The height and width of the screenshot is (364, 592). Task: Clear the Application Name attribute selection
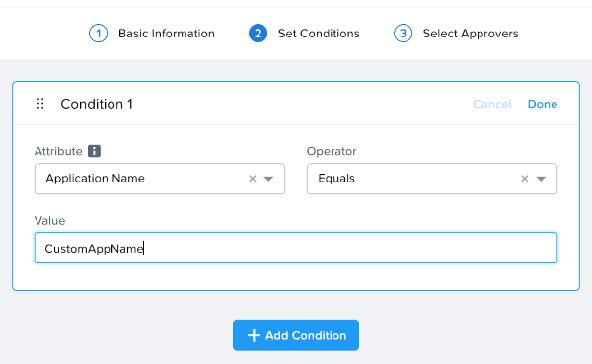pos(253,179)
